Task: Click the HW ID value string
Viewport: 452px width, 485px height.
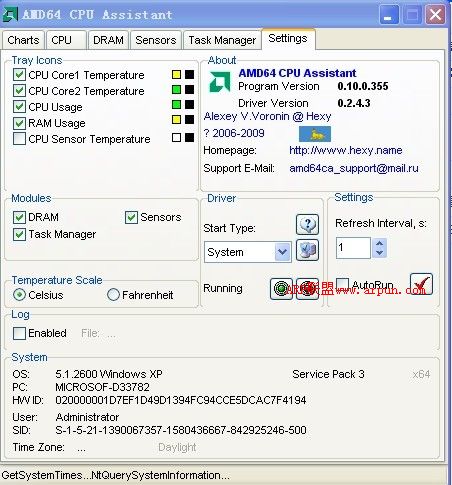Action: 181,400
